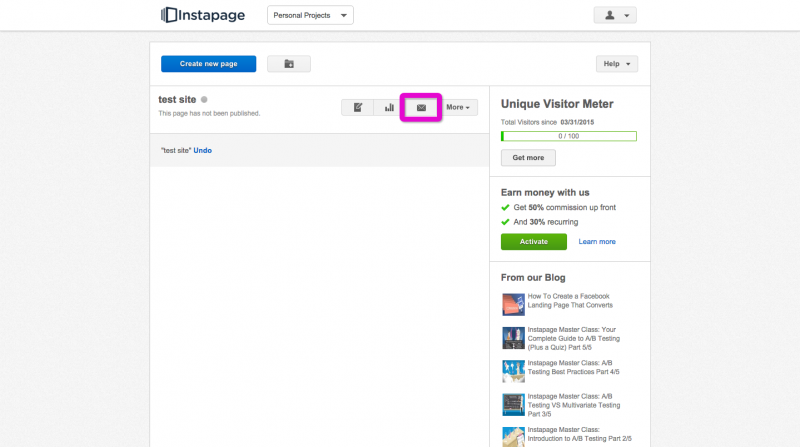The image size is (800, 447).
Task: Open the Personal Projects dropdown
Action: [310, 15]
